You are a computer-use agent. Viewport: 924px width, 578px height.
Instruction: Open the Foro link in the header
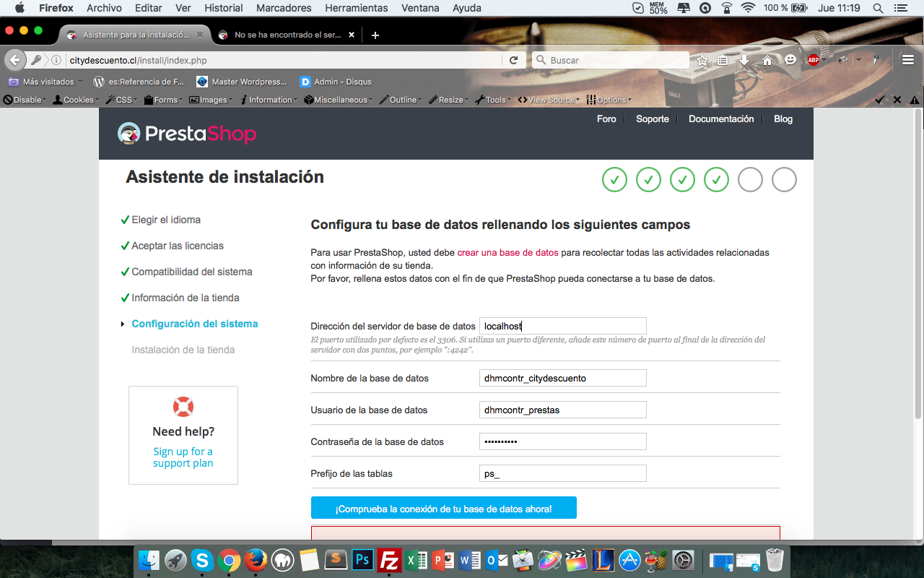606,119
